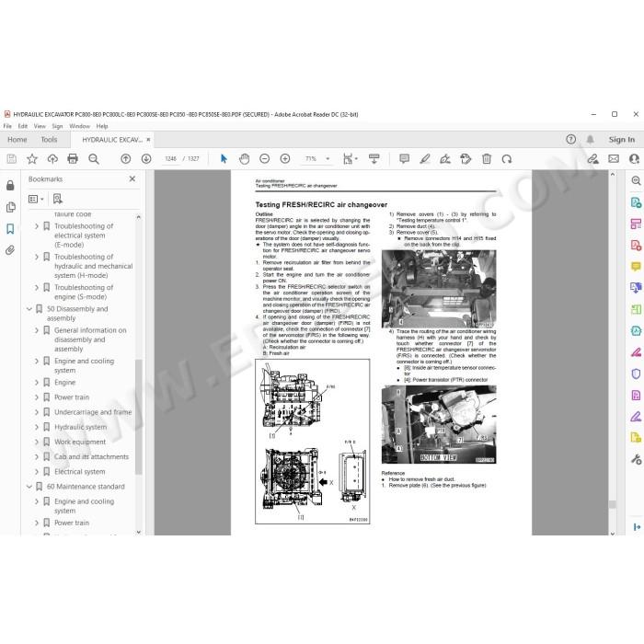Enable scrolling mode icon

tap(374, 158)
